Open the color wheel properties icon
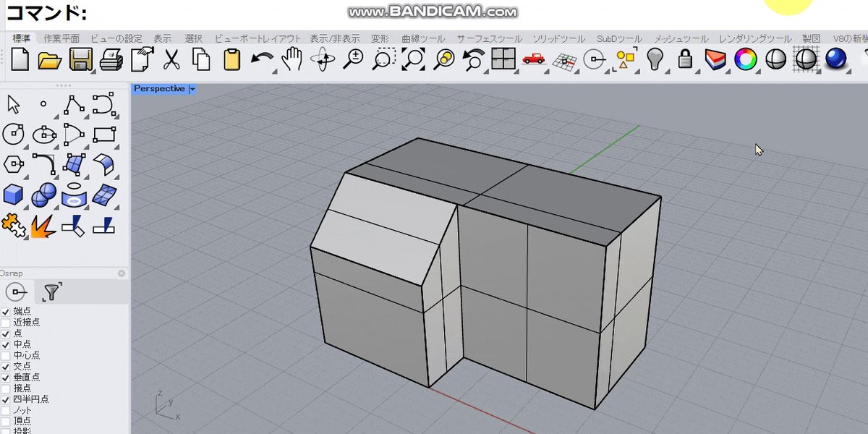The width and height of the screenshot is (868, 434). click(745, 59)
